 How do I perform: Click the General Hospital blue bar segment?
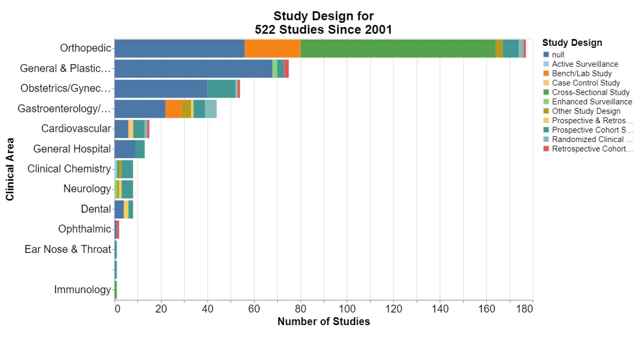(x=125, y=149)
